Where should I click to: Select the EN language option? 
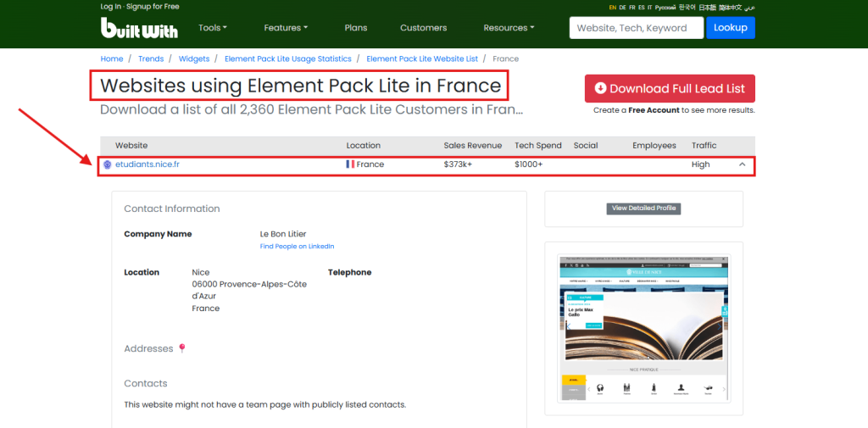[x=613, y=8]
